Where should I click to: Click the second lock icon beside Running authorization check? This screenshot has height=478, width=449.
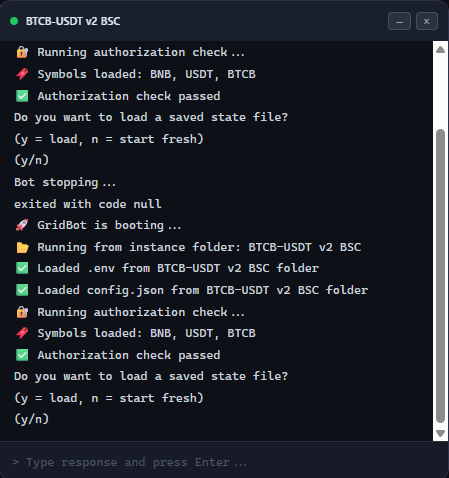(x=22, y=312)
